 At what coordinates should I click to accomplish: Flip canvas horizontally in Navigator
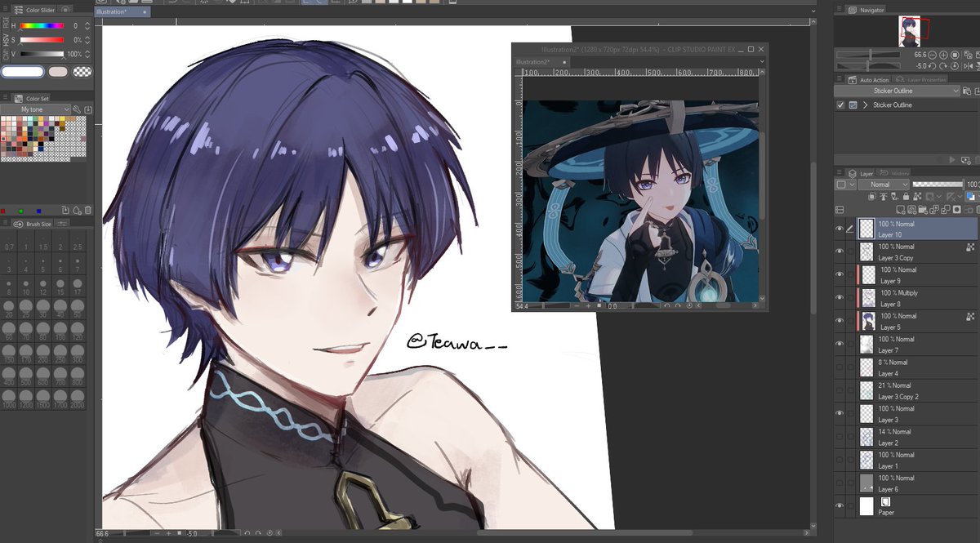969,66
